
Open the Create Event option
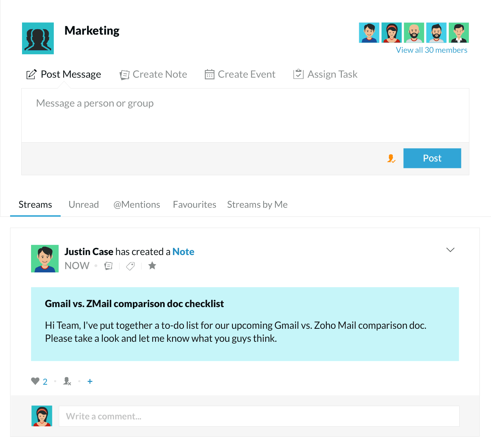coord(240,74)
